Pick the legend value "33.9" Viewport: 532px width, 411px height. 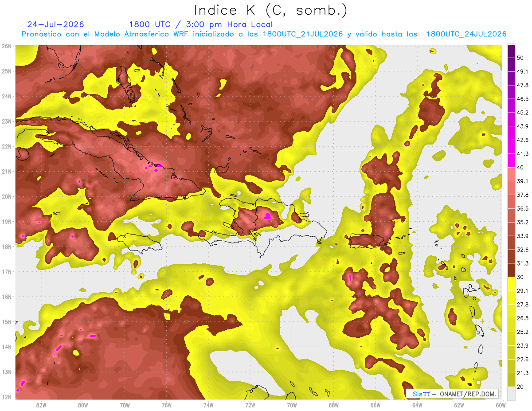click(523, 236)
